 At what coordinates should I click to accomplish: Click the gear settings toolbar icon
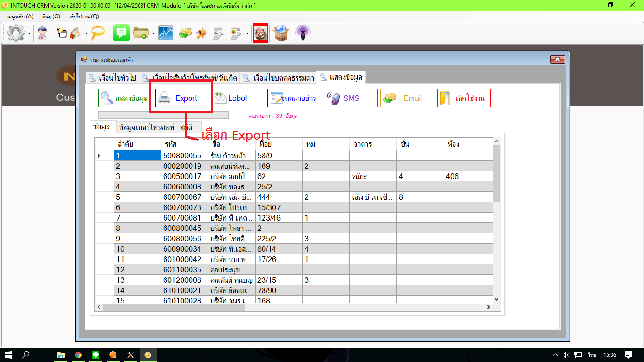point(16,33)
